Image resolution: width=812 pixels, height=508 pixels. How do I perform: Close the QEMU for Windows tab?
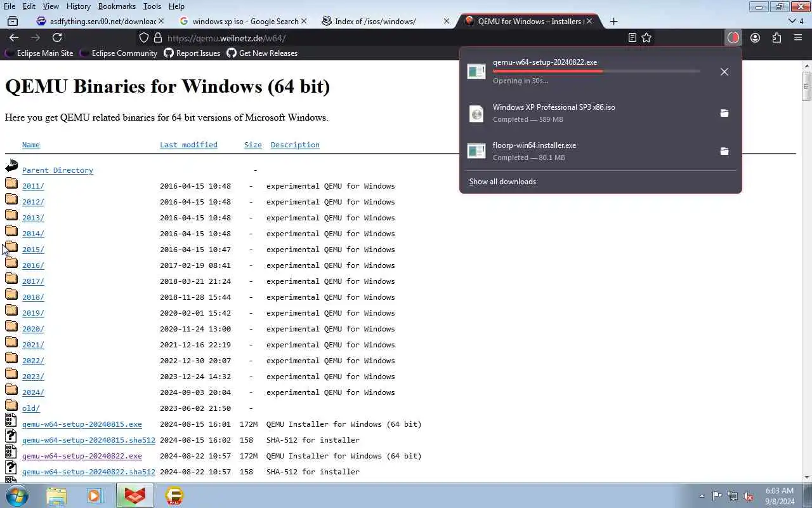click(589, 21)
